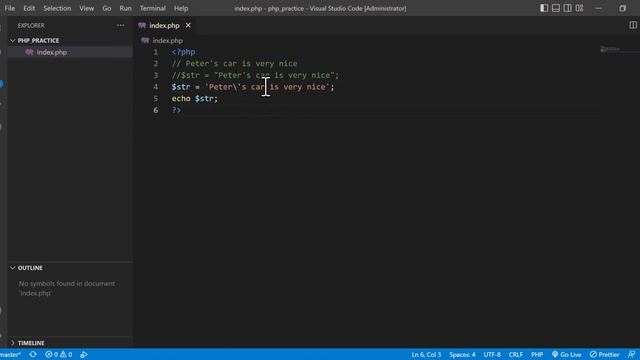Open the View menu
640x360 pixels.
coord(87,8)
